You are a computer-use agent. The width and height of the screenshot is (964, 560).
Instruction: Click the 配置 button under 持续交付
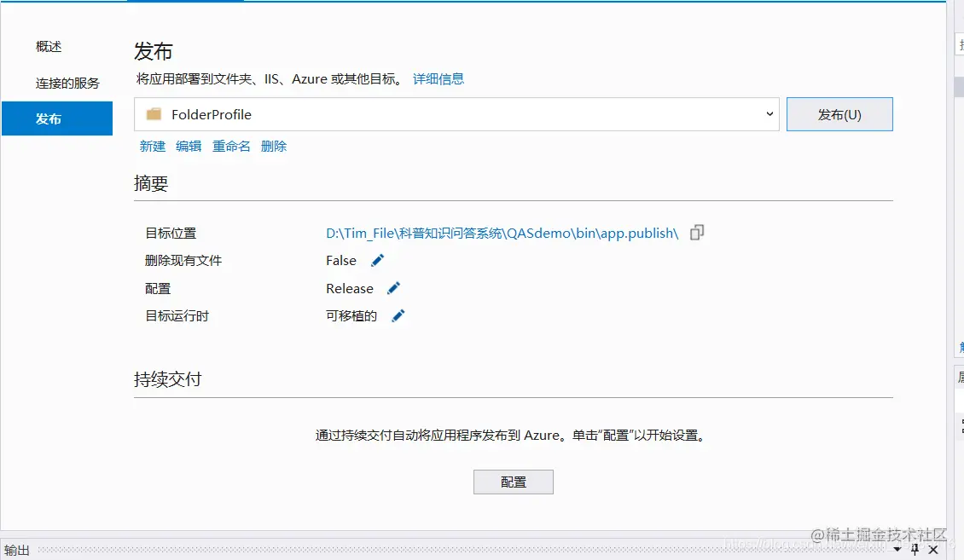pyautogui.click(x=514, y=482)
